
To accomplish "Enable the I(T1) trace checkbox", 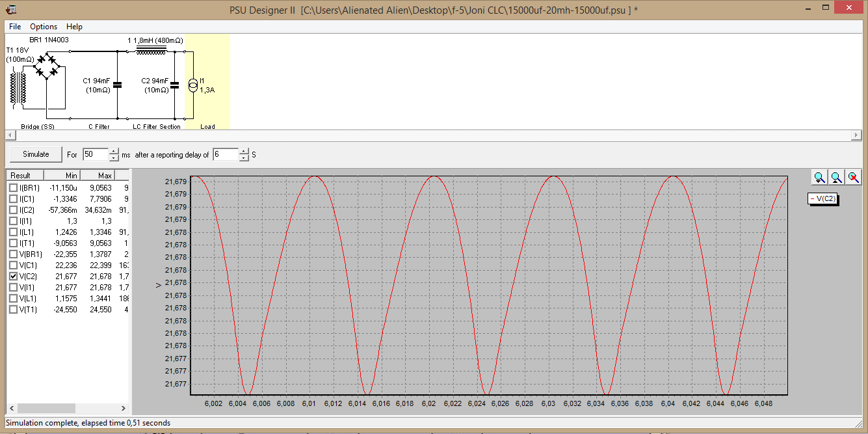I will [13, 243].
